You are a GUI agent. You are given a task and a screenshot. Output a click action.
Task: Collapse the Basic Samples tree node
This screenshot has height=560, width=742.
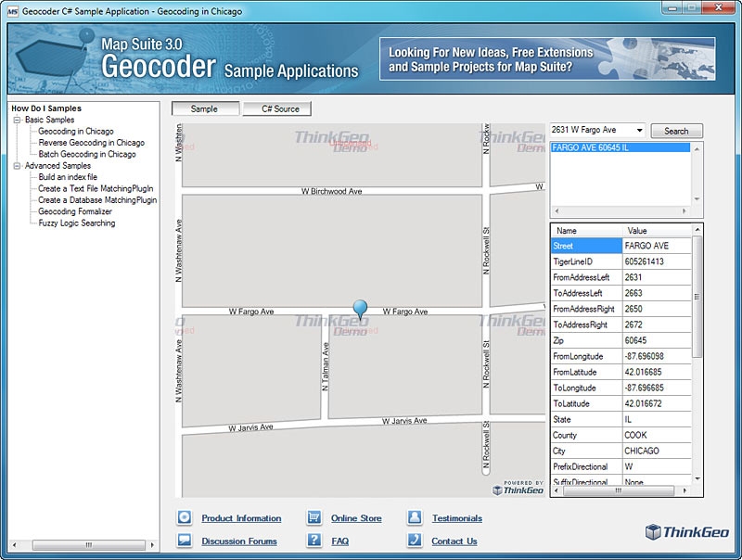pyautogui.click(x=17, y=120)
